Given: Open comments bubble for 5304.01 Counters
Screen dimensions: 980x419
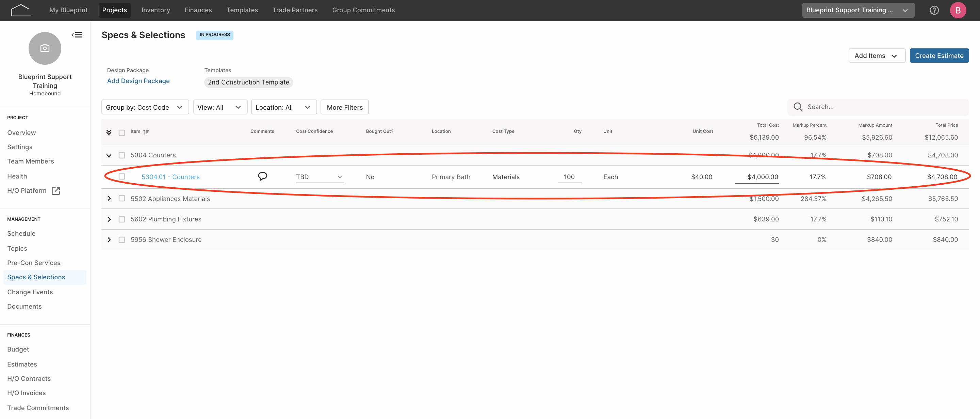Looking at the screenshot, I should click(x=262, y=176).
